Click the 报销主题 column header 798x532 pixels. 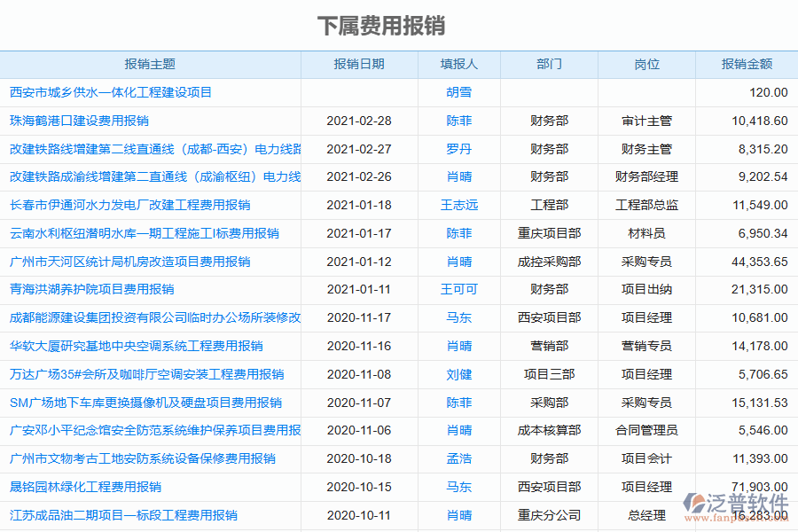tap(151, 64)
